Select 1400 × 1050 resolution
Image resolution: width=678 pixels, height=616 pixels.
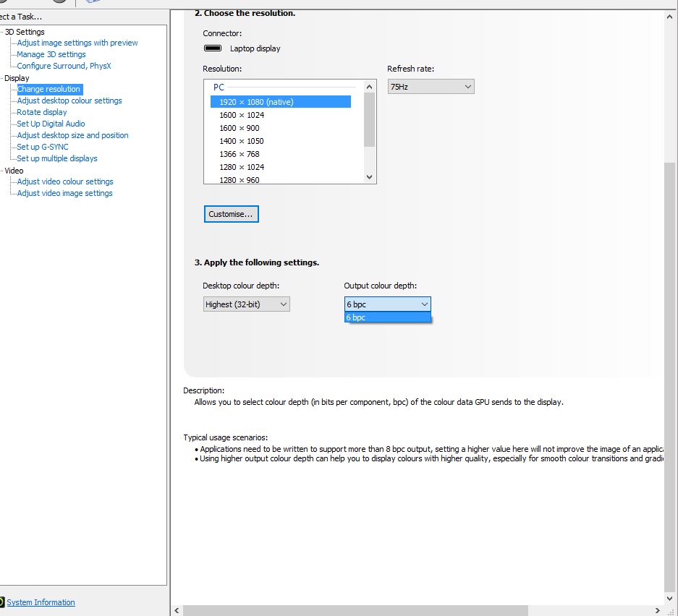click(241, 141)
